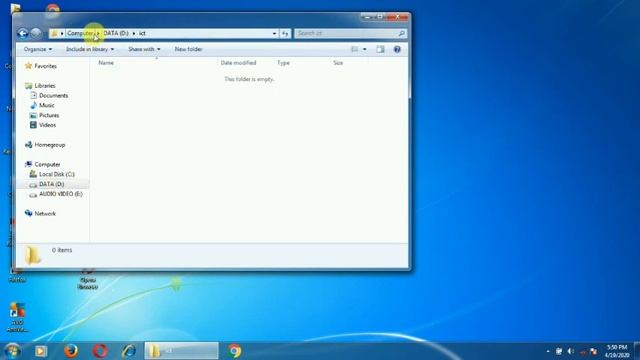The image size is (640, 360).
Task: Select Libraries in navigation pane
Action: point(45,86)
